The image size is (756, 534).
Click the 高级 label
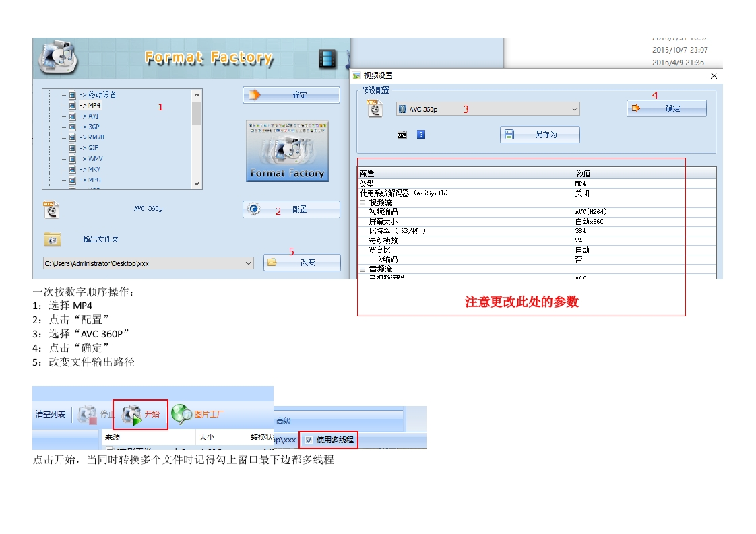pyautogui.click(x=284, y=421)
